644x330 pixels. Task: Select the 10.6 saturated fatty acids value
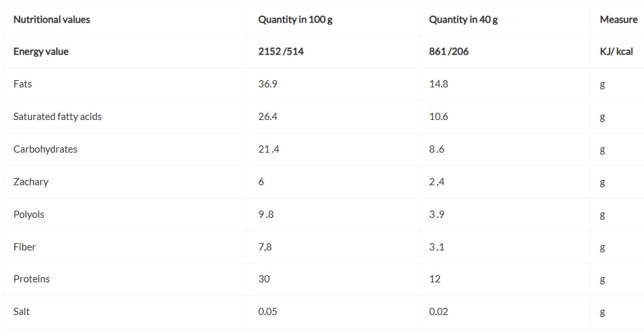point(439,117)
